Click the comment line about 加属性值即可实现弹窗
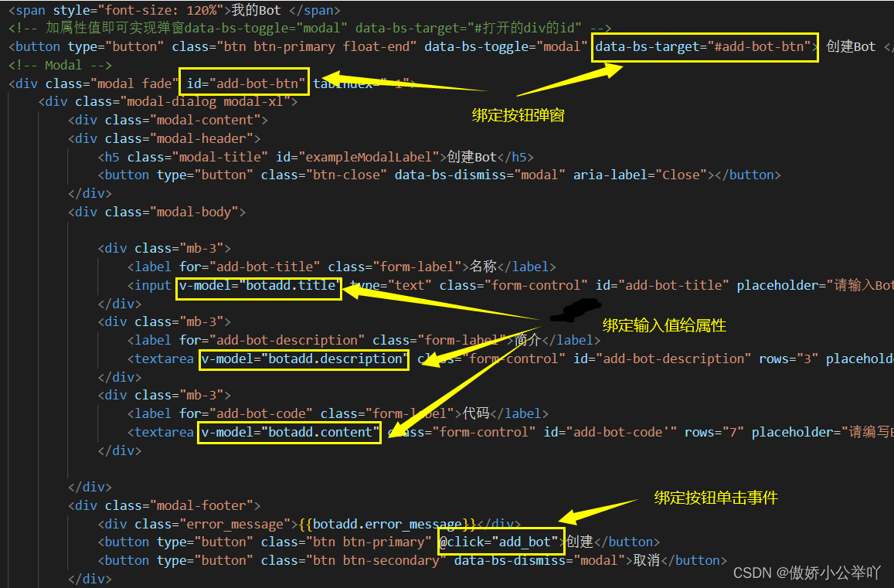 tap(310, 28)
